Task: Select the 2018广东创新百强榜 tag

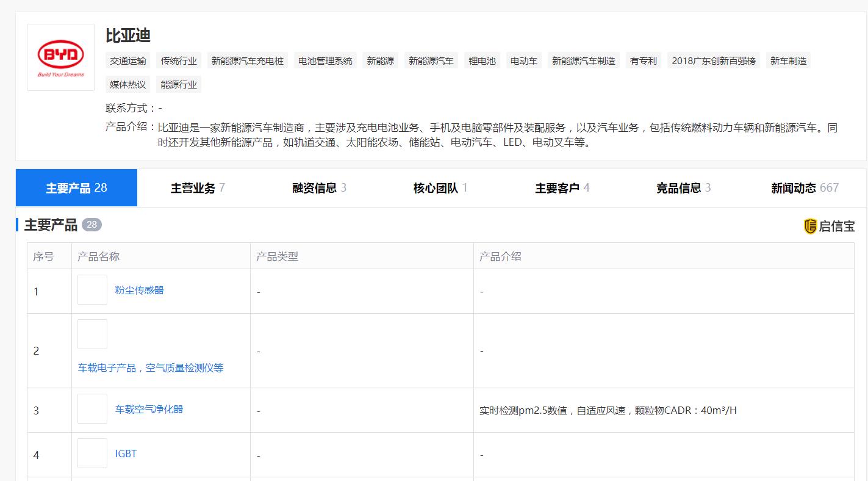Action: coord(714,60)
